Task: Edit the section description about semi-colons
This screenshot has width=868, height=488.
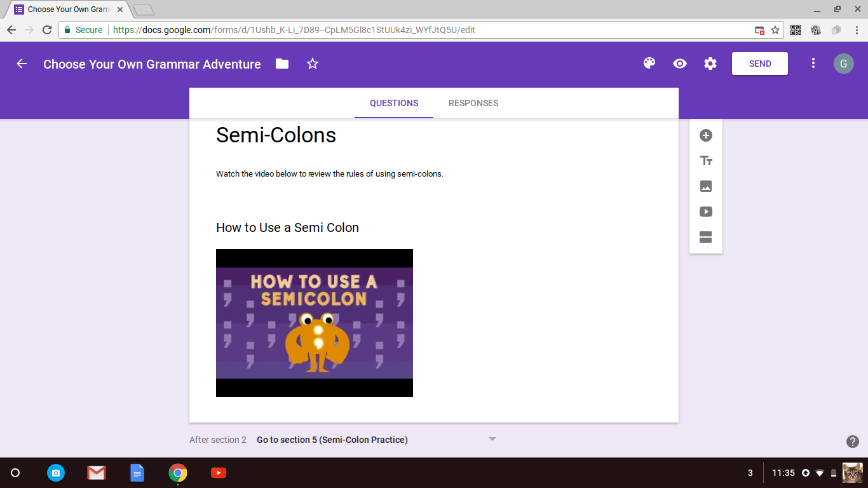Action: pos(330,174)
